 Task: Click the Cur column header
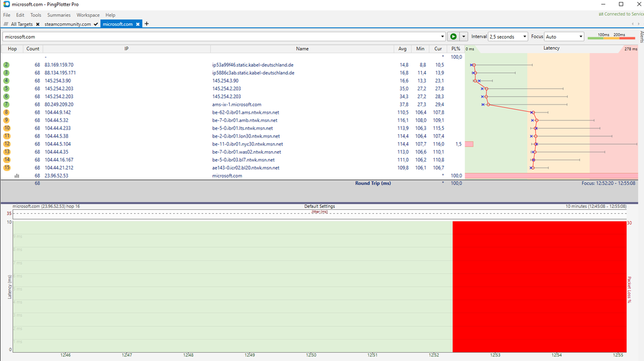click(x=438, y=48)
